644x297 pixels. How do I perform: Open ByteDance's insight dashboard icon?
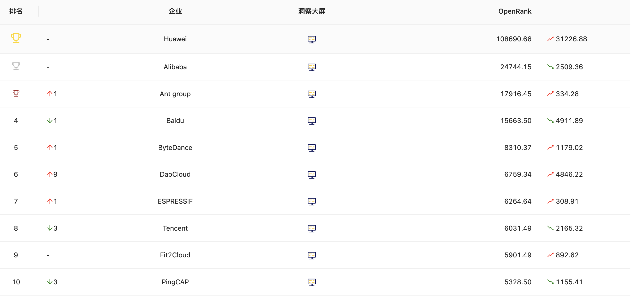pyautogui.click(x=312, y=148)
